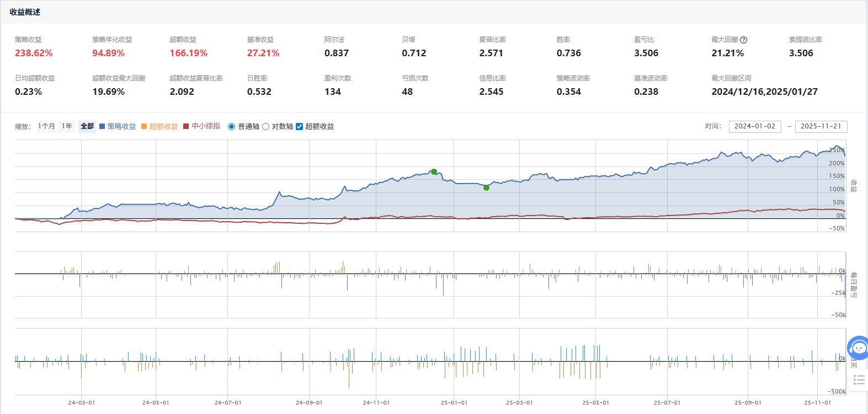Click the 索提诺比率 label

tap(806, 40)
